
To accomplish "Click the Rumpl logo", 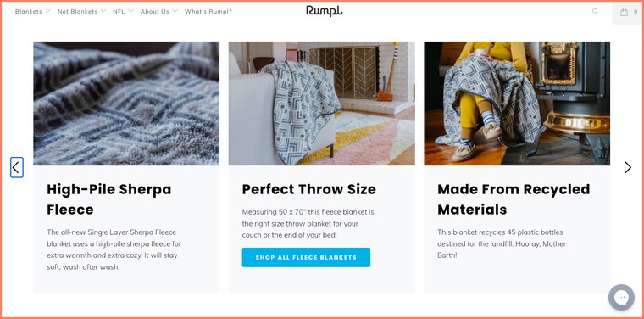I will [324, 11].
